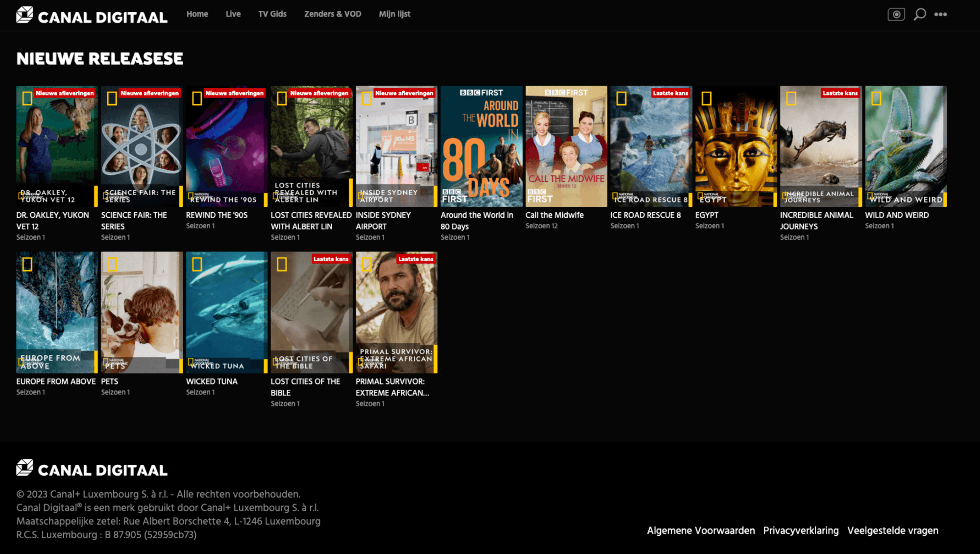Click 'Laatste kans' badge on Primal Survivor

pos(416,258)
